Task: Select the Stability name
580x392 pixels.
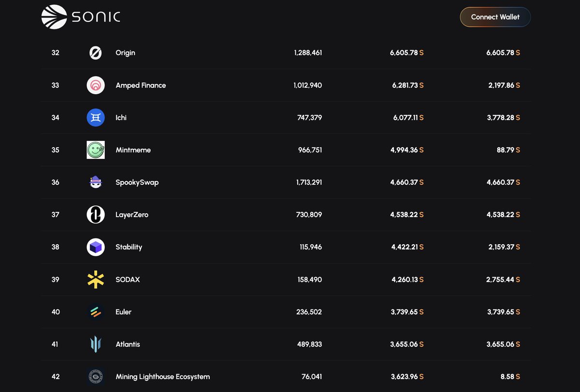Action: pyautogui.click(x=129, y=247)
